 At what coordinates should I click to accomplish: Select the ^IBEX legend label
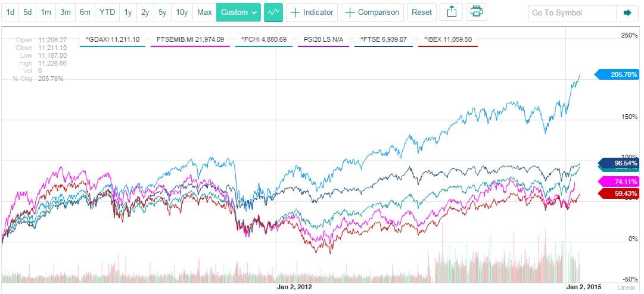[x=447, y=39]
